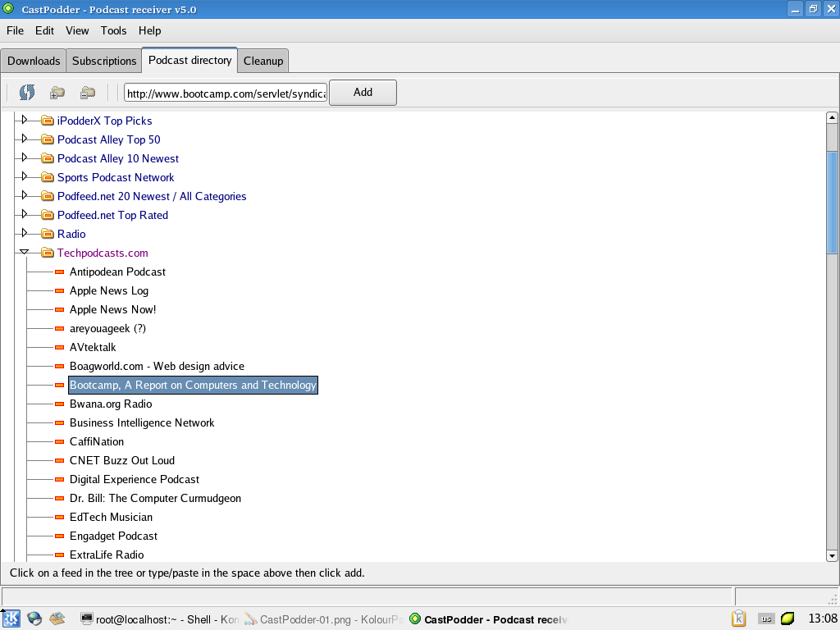Select the ExtraLife Radio feed
Image resolution: width=840 pixels, height=630 pixels.
pyautogui.click(x=107, y=555)
